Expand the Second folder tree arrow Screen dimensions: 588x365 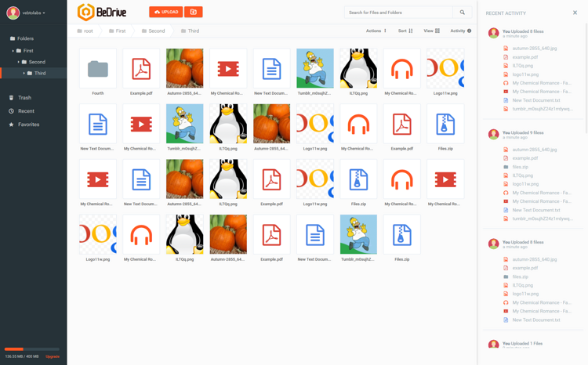(18, 62)
